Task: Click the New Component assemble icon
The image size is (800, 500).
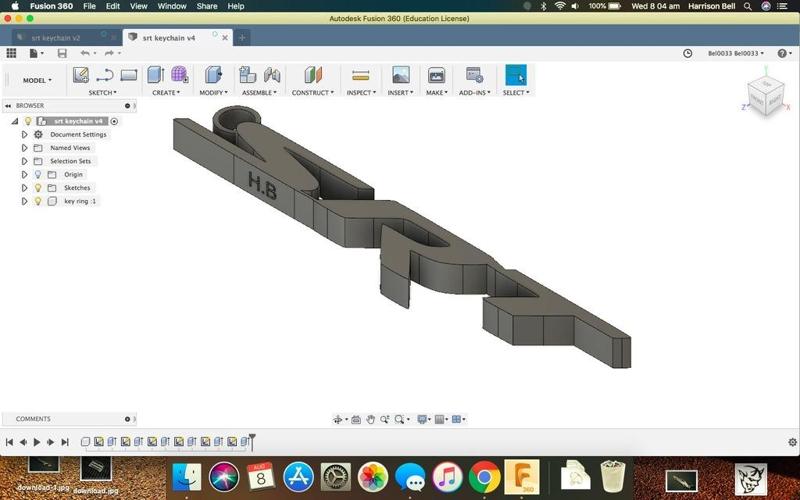Action: [x=247, y=75]
